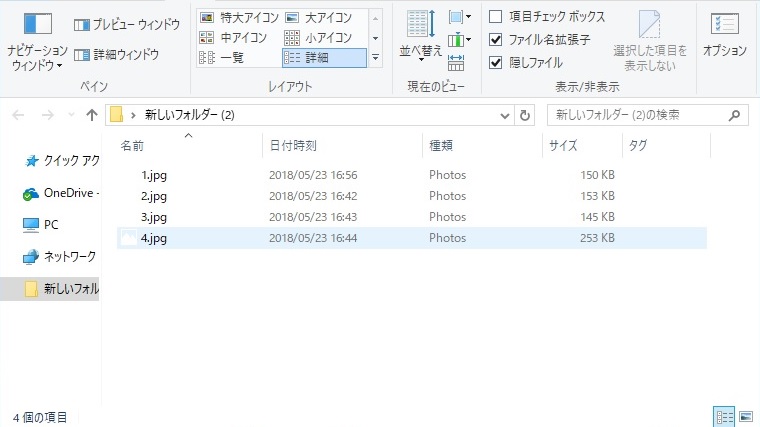Open Options (オプション) button

pyautogui.click(x=725, y=36)
